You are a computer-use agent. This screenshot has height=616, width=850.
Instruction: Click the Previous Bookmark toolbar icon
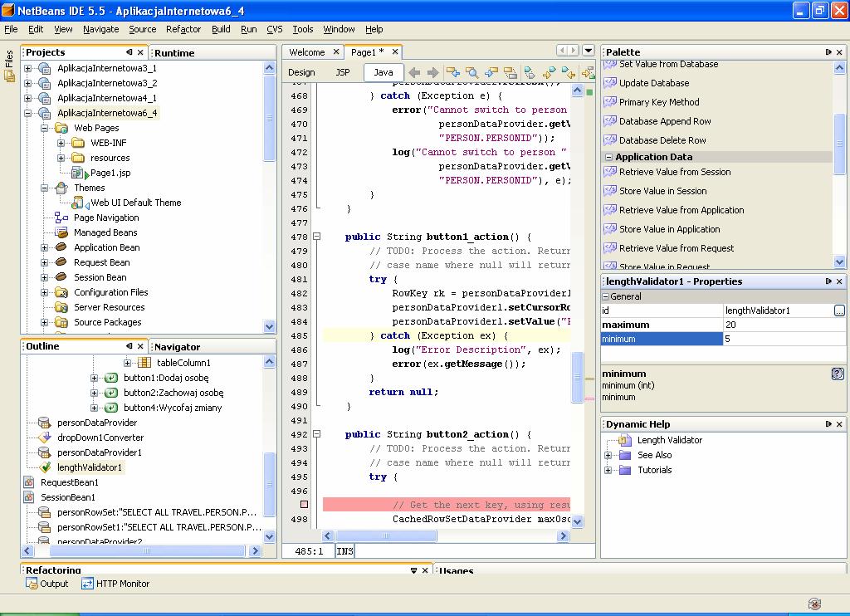568,72
